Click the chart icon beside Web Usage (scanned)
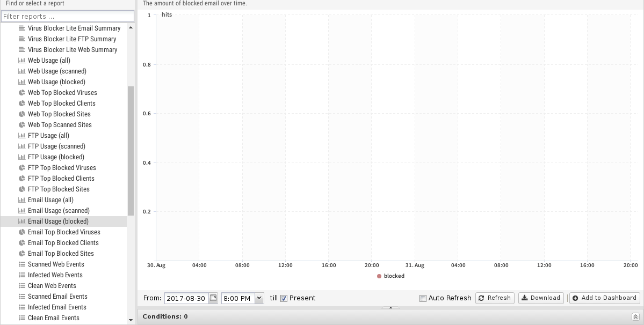644x325 pixels. (x=22, y=71)
